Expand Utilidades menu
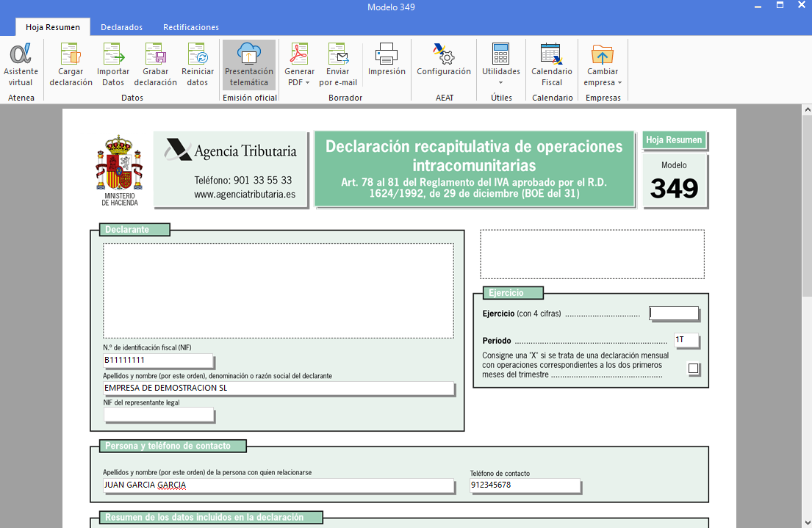This screenshot has height=528, width=812. tap(500, 64)
